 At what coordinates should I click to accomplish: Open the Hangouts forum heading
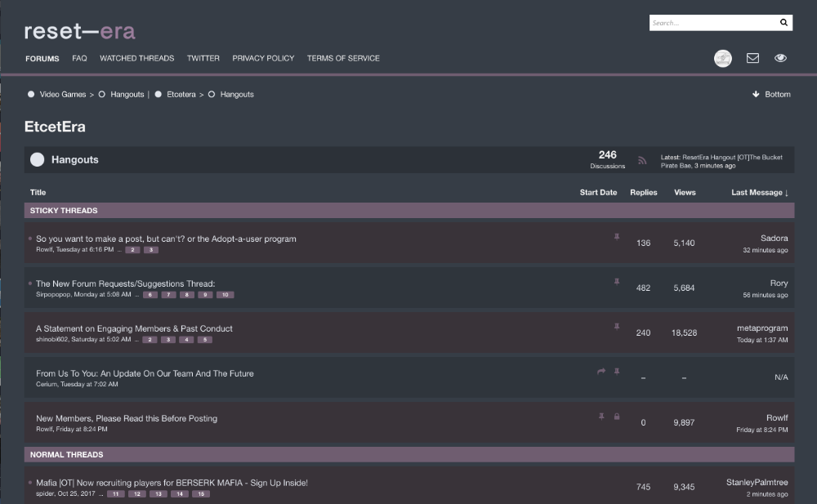(x=74, y=159)
